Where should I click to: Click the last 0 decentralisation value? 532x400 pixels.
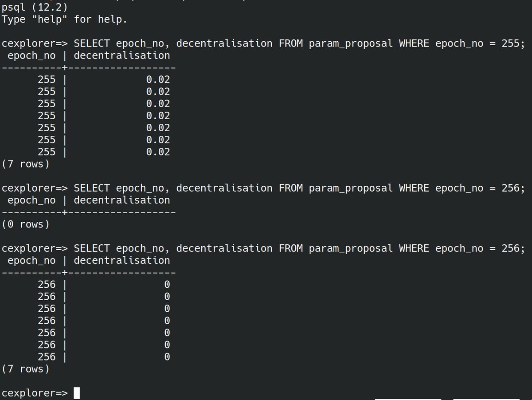pos(167,357)
